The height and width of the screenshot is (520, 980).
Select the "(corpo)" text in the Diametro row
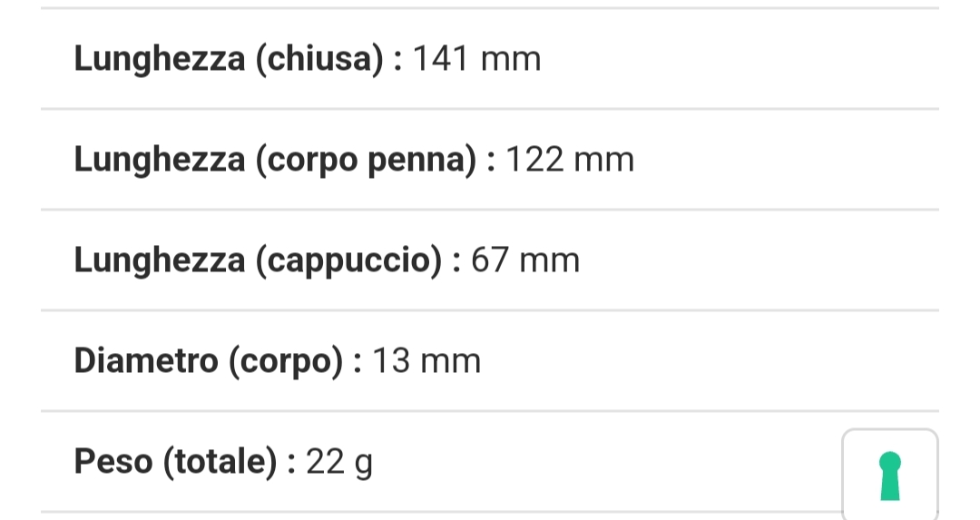(x=285, y=362)
